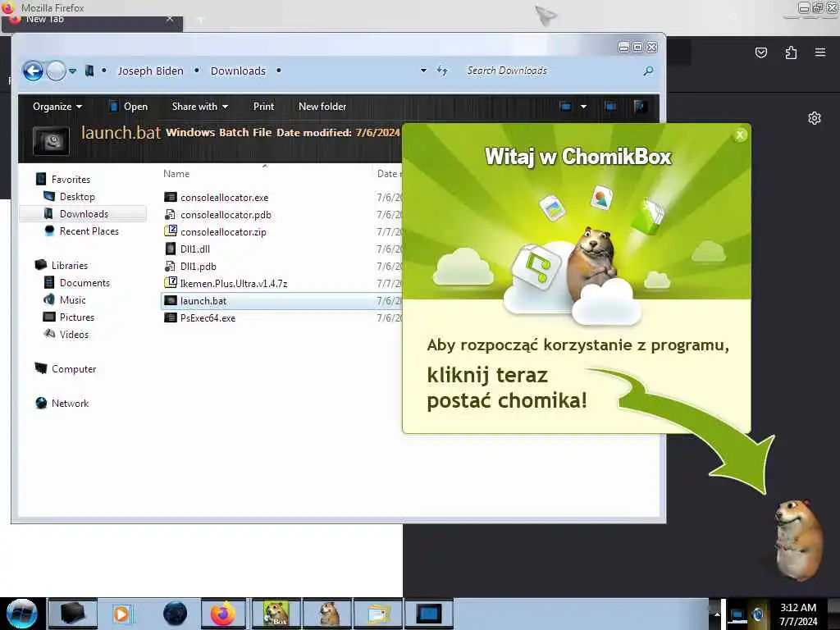Select the consoleallocator.exe file

coord(225,198)
